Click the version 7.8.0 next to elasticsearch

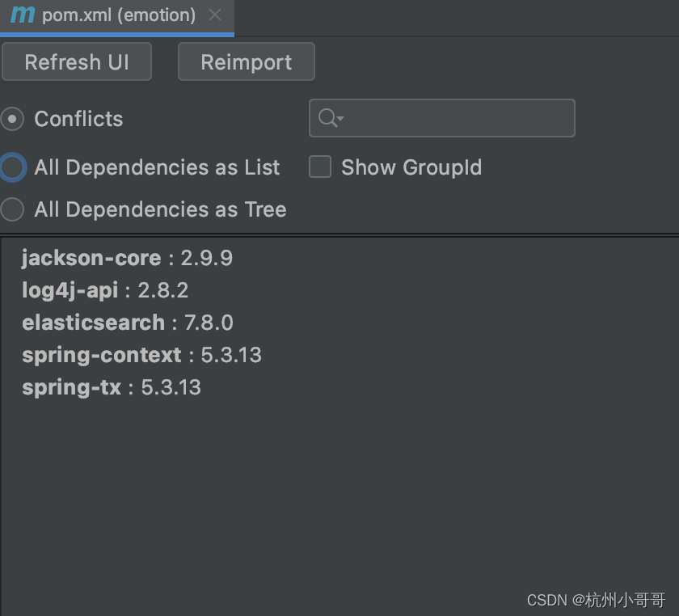tap(209, 322)
